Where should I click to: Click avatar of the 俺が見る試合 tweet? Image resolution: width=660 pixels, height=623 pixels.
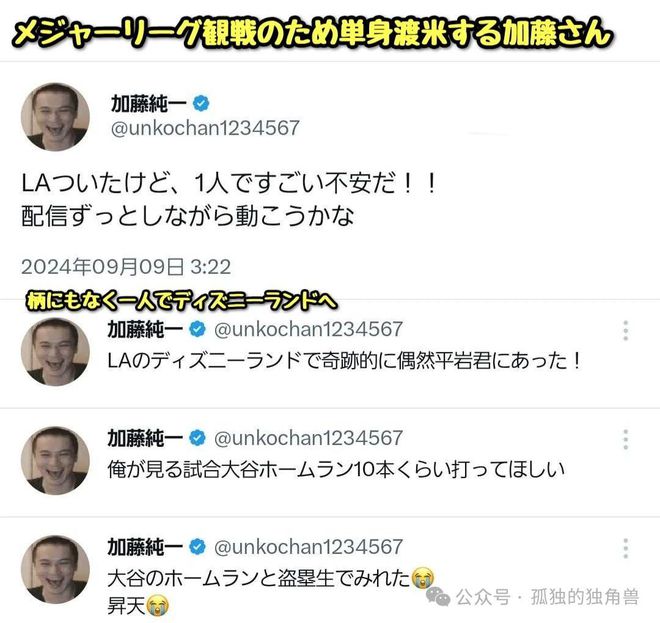[x=55, y=461]
